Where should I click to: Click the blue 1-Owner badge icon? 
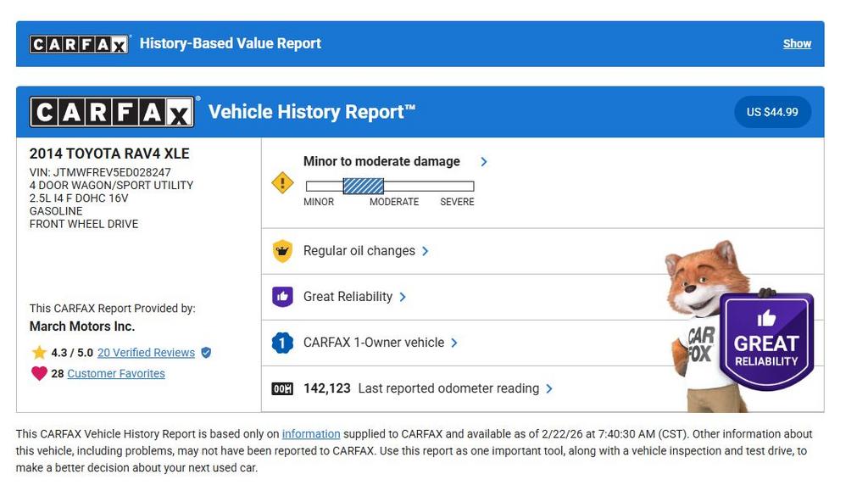point(282,343)
